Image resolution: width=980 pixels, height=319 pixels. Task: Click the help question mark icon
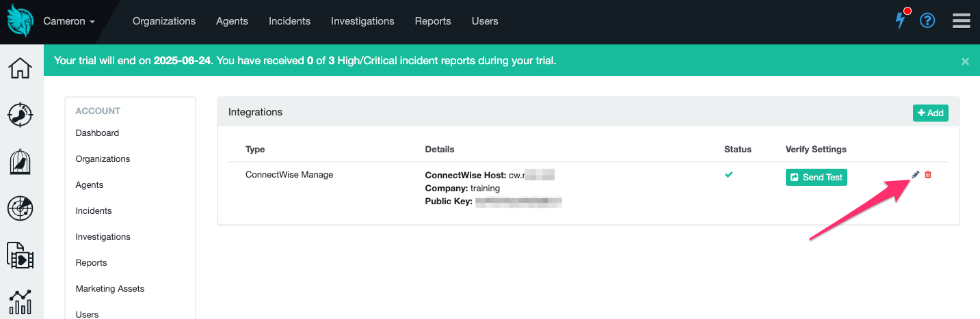[927, 20]
